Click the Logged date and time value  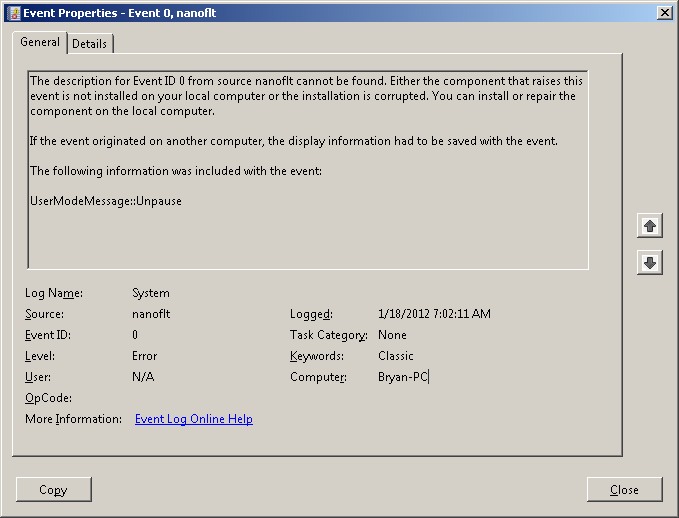click(435, 314)
